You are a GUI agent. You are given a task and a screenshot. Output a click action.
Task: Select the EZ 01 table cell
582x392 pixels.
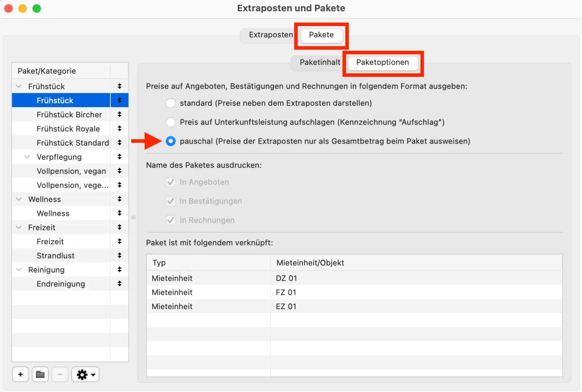tap(416, 306)
